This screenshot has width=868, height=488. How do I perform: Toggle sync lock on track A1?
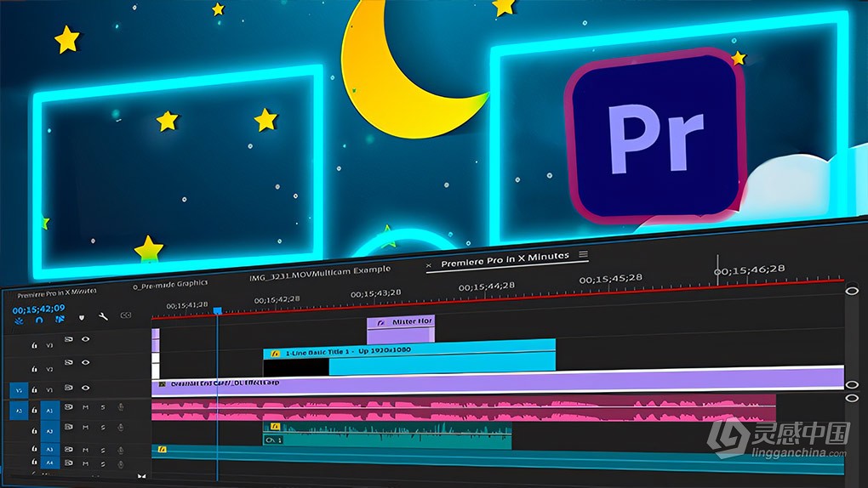click(x=68, y=406)
